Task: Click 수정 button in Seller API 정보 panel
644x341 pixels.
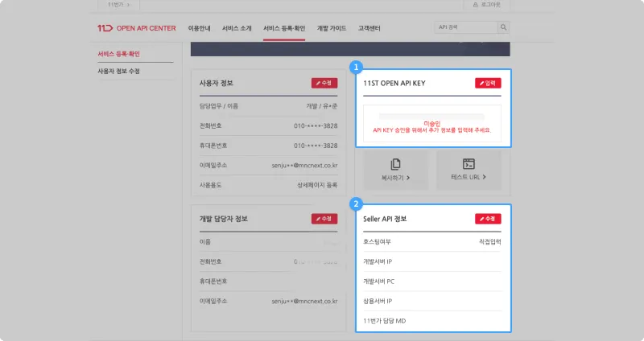Action: 488,219
